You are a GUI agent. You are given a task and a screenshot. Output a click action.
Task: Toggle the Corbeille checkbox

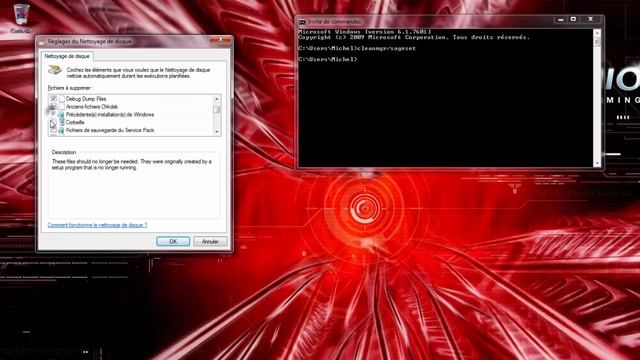pos(53,122)
